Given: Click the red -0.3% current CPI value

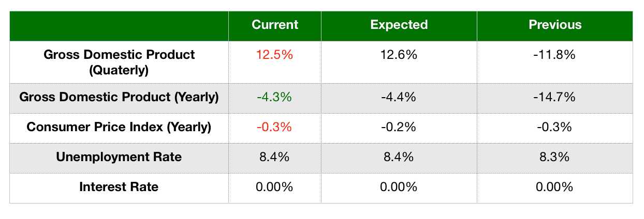Looking at the screenshot, I should (274, 127).
